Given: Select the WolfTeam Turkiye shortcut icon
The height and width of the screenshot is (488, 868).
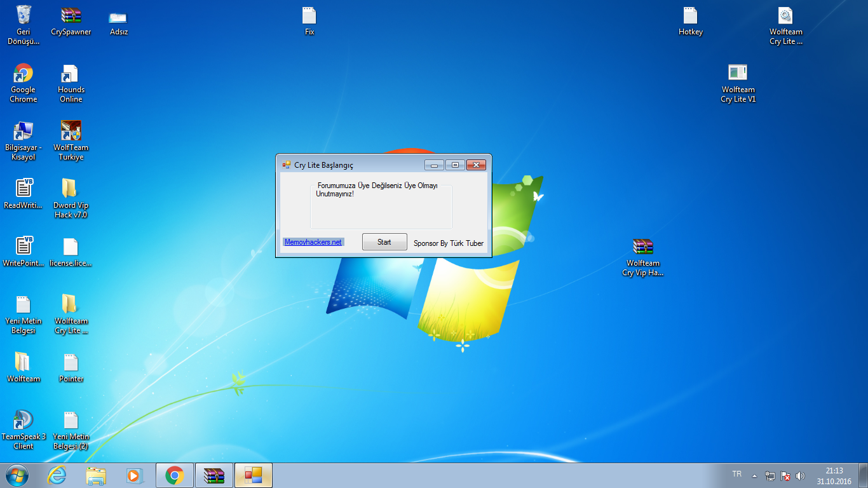Looking at the screenshot, I should (x=71, y=141).
